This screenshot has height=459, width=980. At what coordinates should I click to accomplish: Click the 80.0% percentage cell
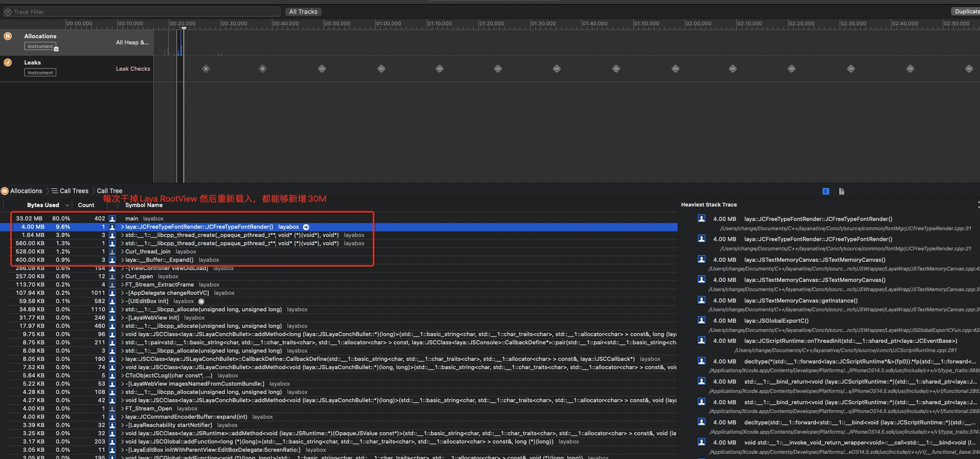tap(61, 218)
